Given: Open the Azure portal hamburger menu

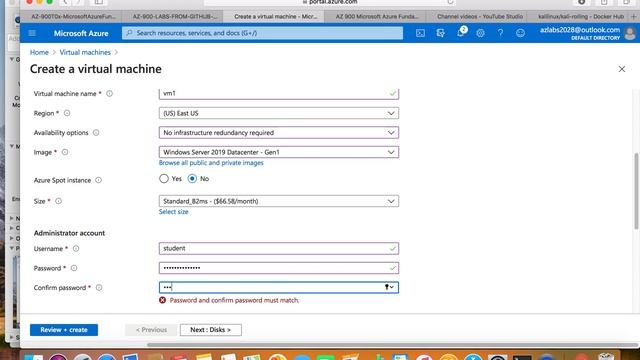Looking at the screenshot, I should 32,33.
